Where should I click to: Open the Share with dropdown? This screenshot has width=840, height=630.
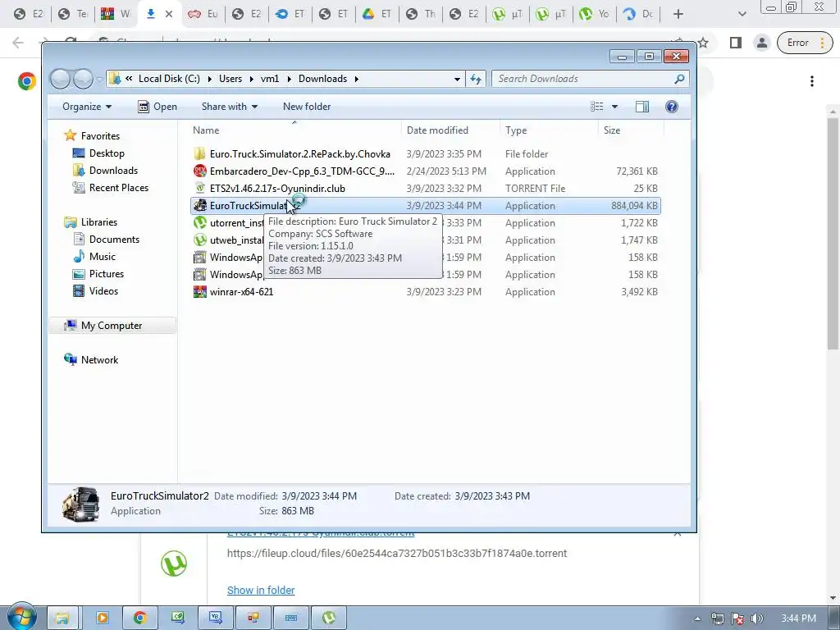pos(230,107)
